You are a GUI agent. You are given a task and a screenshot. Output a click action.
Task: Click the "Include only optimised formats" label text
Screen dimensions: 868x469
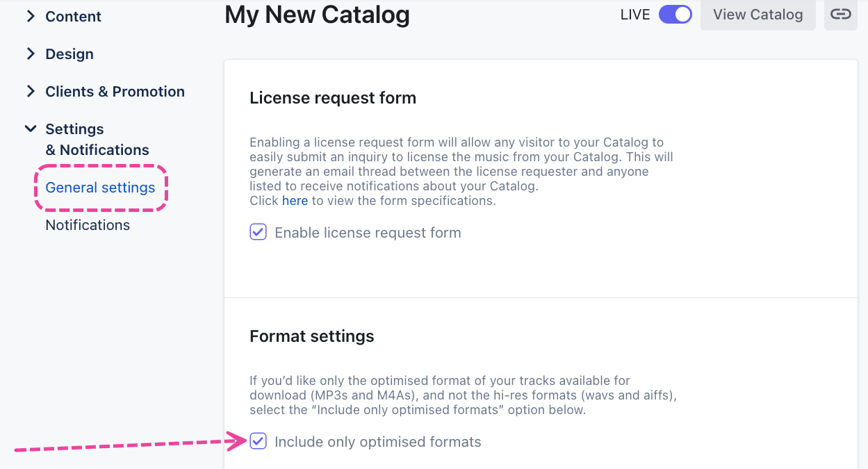tap(377, 442)
